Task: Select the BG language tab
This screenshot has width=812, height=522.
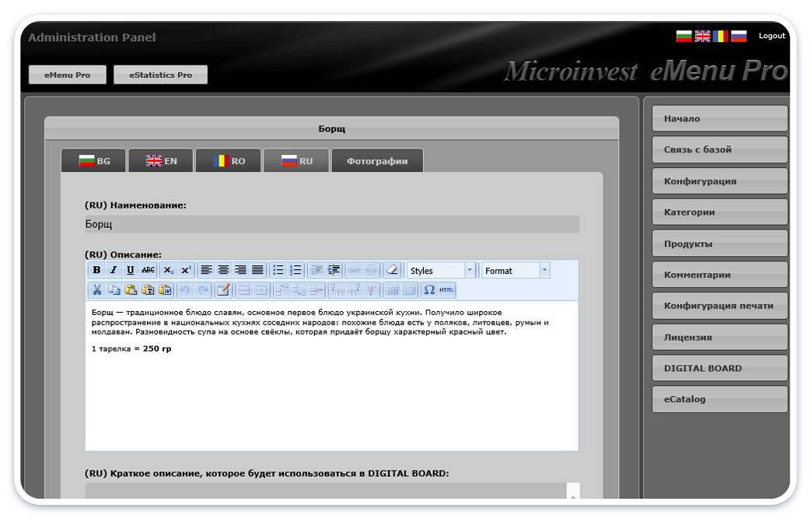Action: pos(94,161)
